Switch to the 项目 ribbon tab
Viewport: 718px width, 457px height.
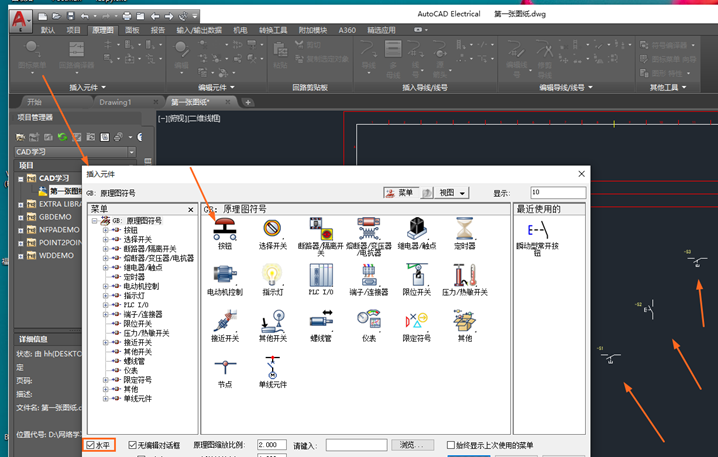click(x=73, y=30)
